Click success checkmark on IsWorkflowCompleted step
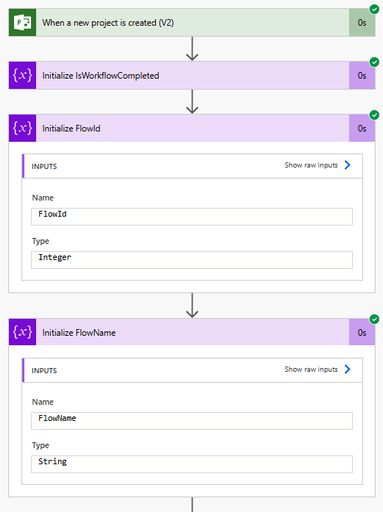This screenshot has width=383, height=512. 374,62
